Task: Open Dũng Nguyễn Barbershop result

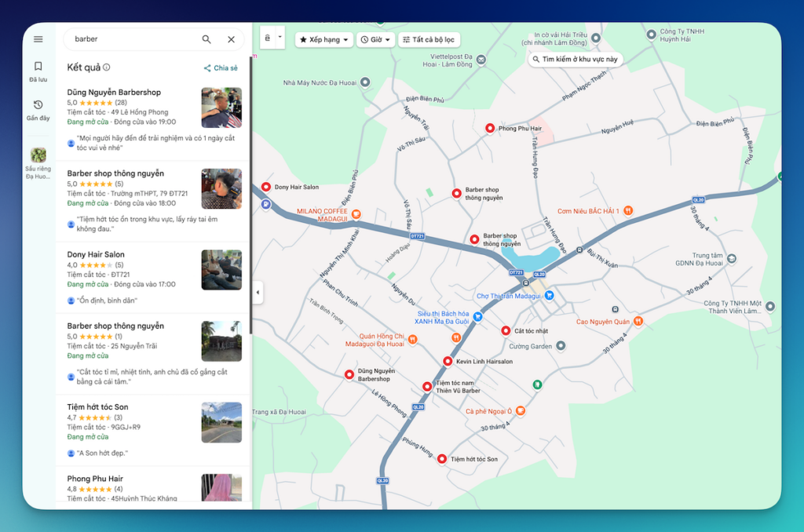Action: (114, 93)
